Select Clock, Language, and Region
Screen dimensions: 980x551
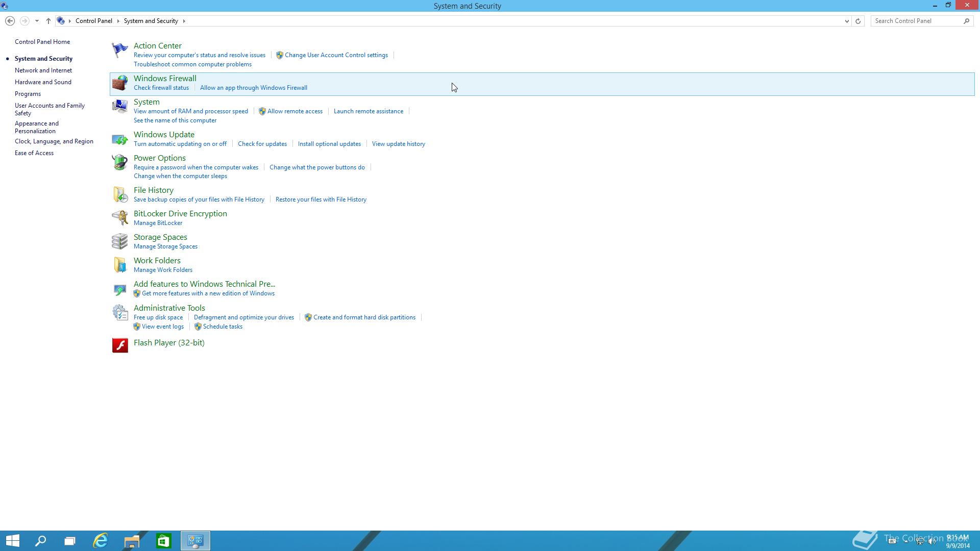pyautogui.click(x=54, y=141)
